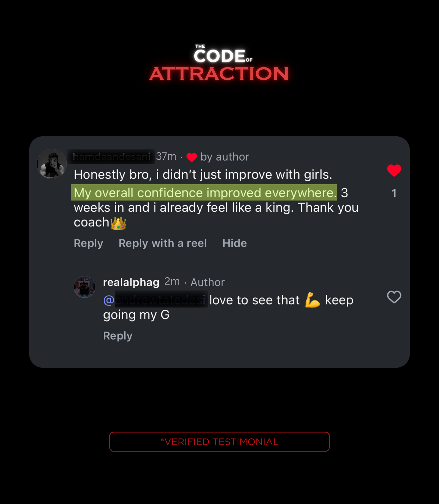The image size is (439, 504).
Task: Click Reply under the first comment
Action: pyautogui.click(x=88, y=243)
